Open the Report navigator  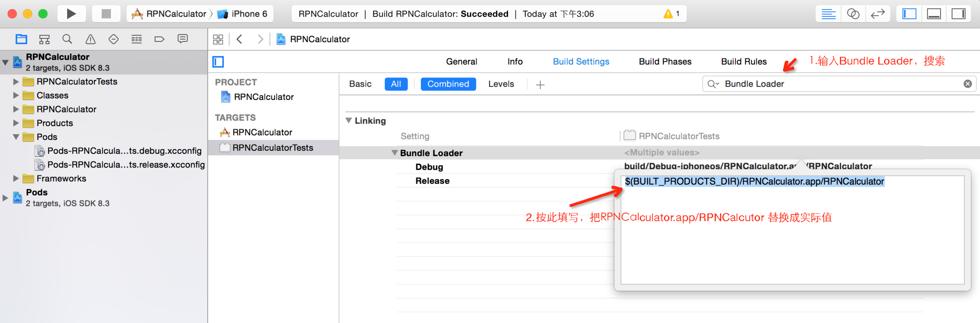(x=183, y=39)
